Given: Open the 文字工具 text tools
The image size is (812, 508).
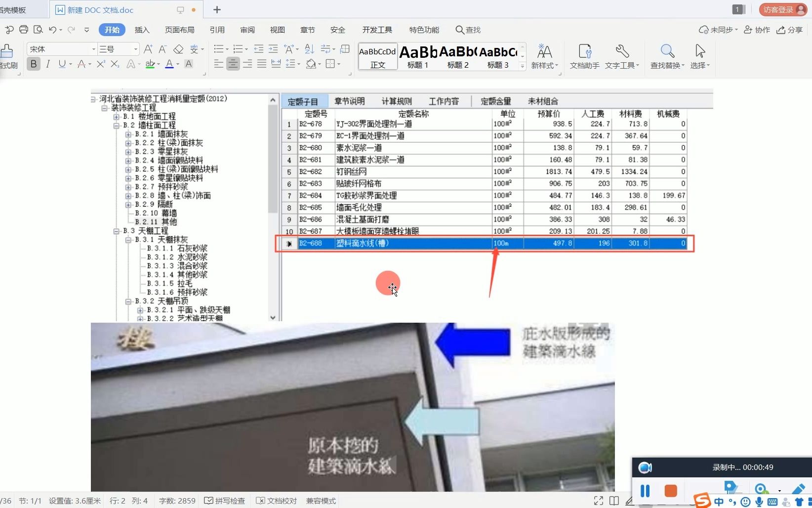Looking at the screenshot, I should tap(622, 55).
